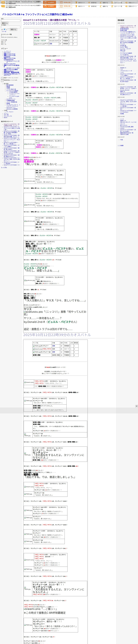Expand the 関連データベース-バトロイ section
This screenshot has width=138, height=644.
click(x=2, y=78)
